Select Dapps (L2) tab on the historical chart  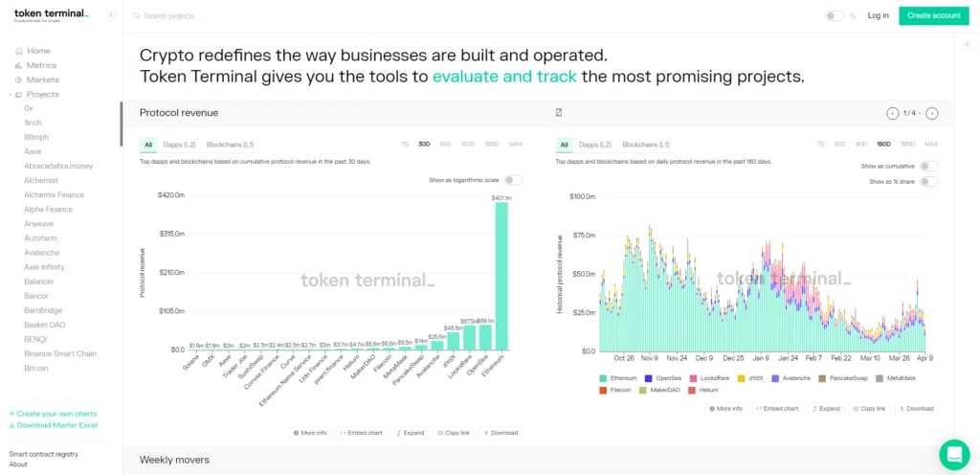[x=595, y=145]
